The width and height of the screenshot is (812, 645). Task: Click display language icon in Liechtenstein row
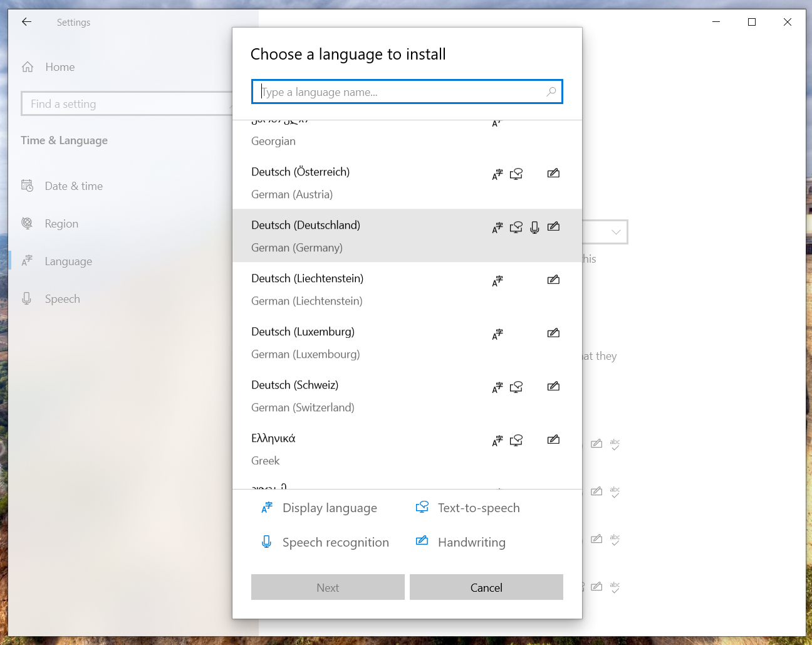point(497,281)
